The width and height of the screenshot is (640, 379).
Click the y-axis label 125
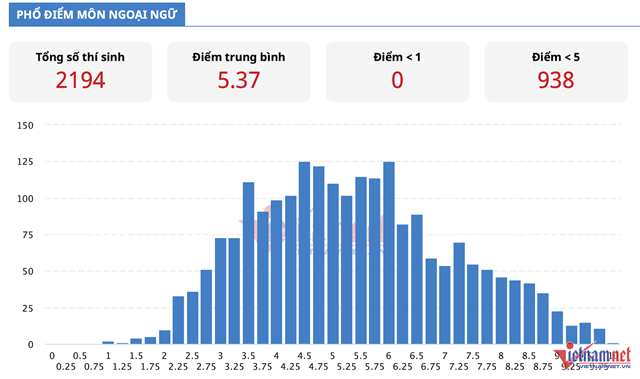pyautogui.click(x=25, y=162)
